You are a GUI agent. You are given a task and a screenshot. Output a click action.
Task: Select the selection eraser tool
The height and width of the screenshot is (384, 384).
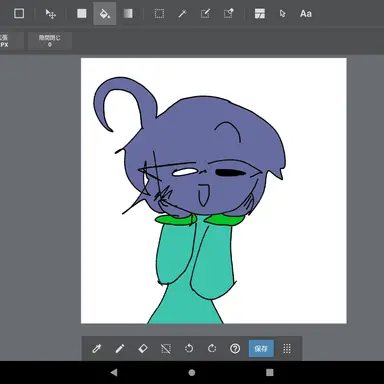(x=229, y=14)
